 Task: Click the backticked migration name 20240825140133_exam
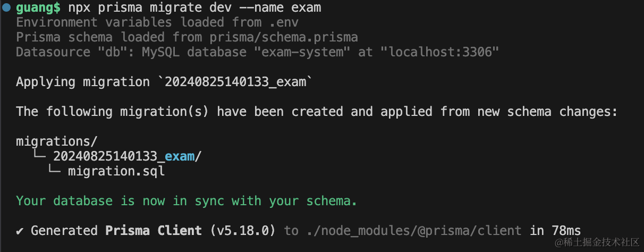tap(235, 82)
